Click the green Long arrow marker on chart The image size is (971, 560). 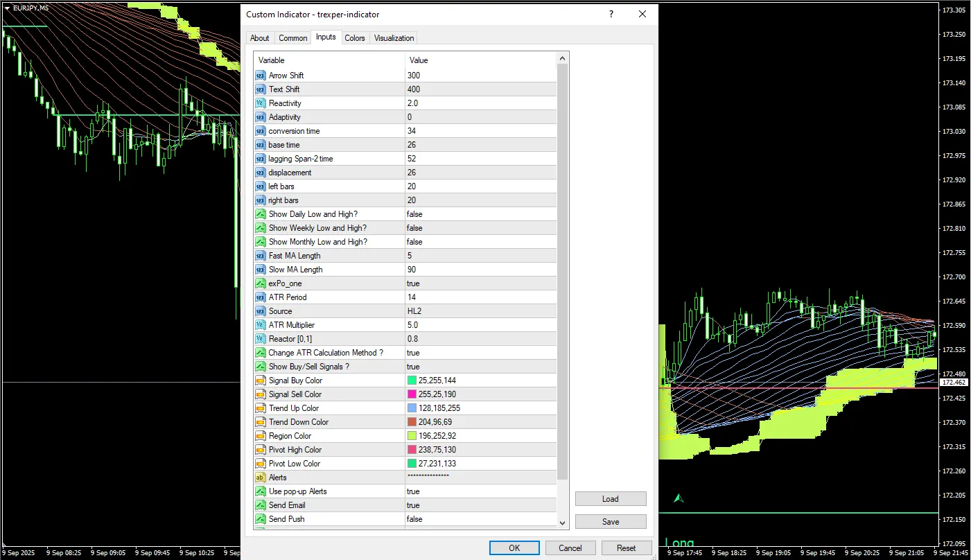click(x=679, y=498)
